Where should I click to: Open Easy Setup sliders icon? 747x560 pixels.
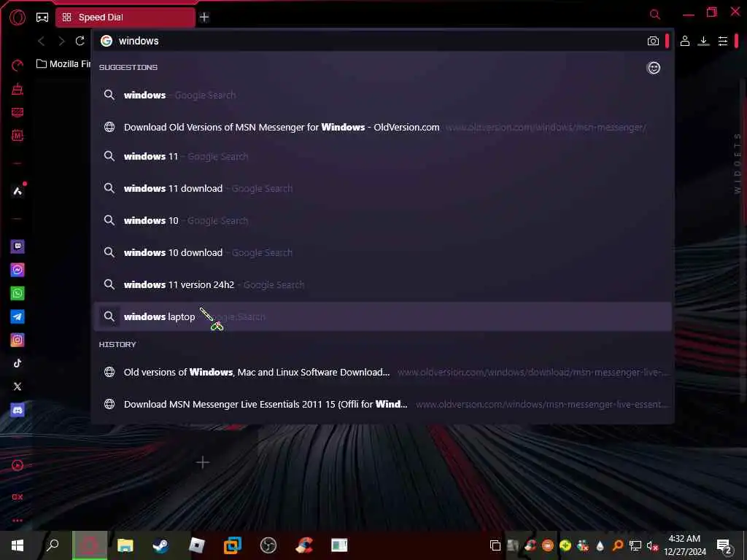pos(723,41)
